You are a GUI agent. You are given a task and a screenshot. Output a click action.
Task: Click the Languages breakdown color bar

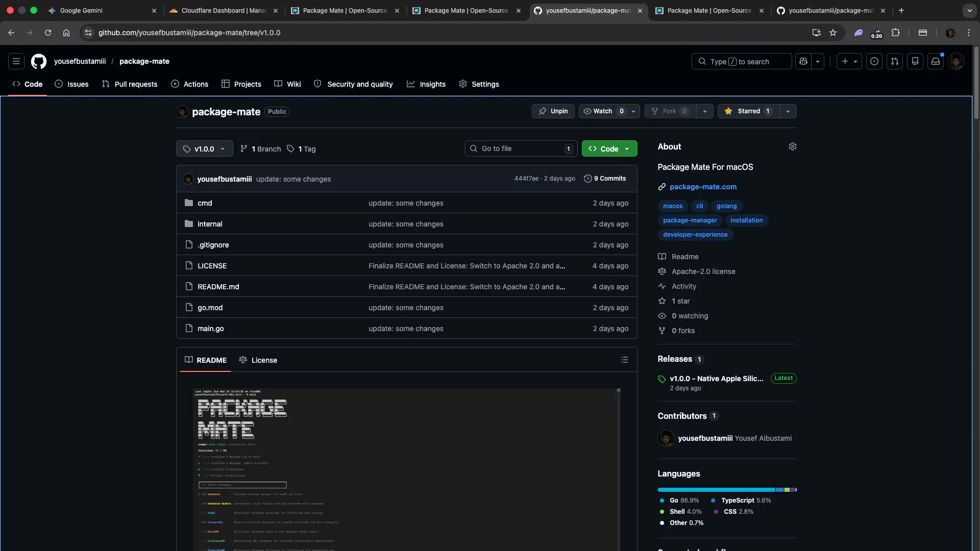(x=727, y=490)
